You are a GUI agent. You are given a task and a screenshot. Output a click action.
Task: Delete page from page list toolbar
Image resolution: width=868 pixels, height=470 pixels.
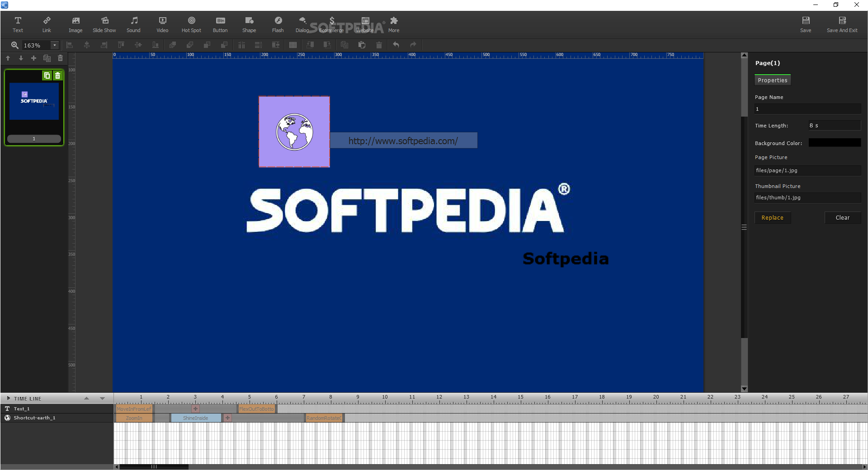(x=60, y=58)
